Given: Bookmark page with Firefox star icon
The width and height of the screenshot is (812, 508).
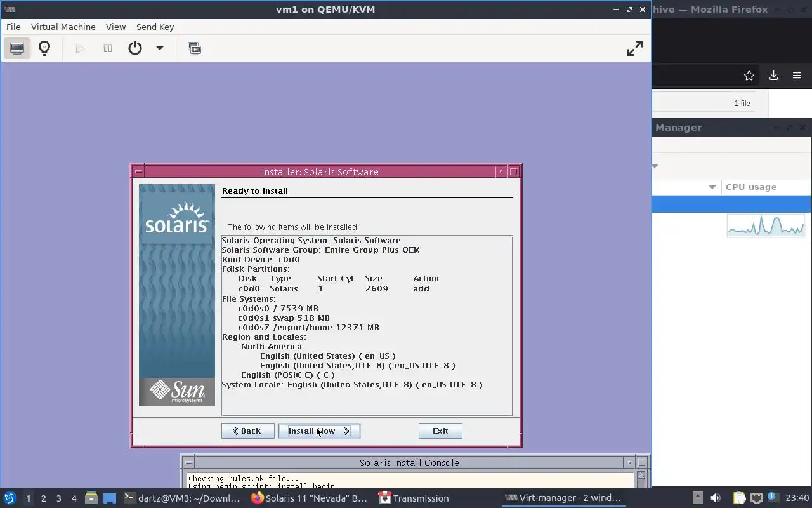Looking at the screenshot, I should 749,76.
